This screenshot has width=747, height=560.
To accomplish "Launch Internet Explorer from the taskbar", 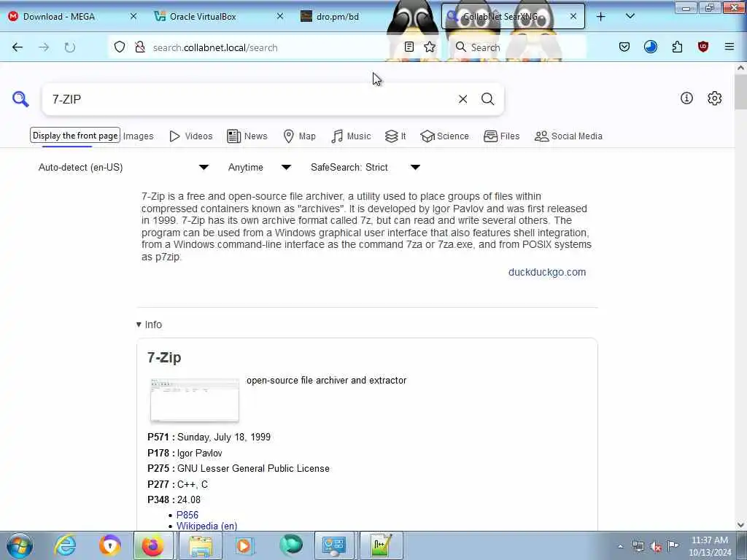I will (65, 545).
